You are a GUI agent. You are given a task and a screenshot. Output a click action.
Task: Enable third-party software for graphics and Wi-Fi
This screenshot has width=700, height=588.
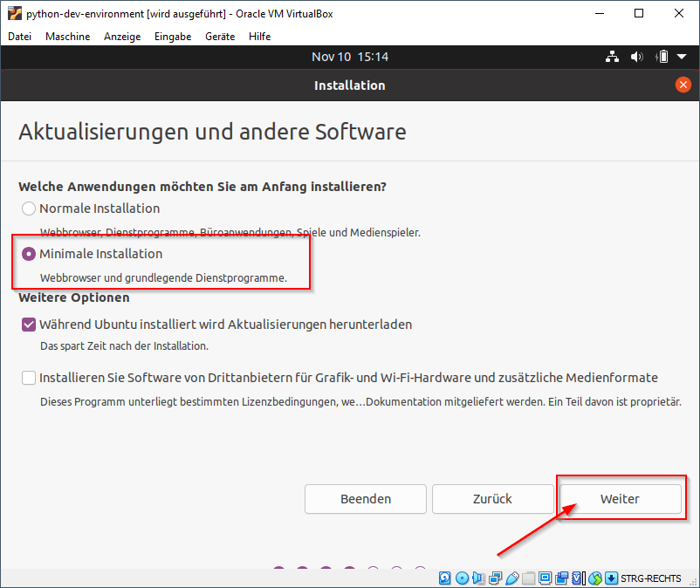(27, 378)
